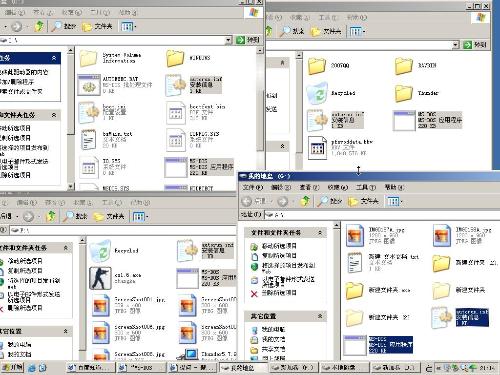Click 转到 Go button in WINDOWS-folder window
The height and width of the screenshot is (375, 500).
point(248,40)
